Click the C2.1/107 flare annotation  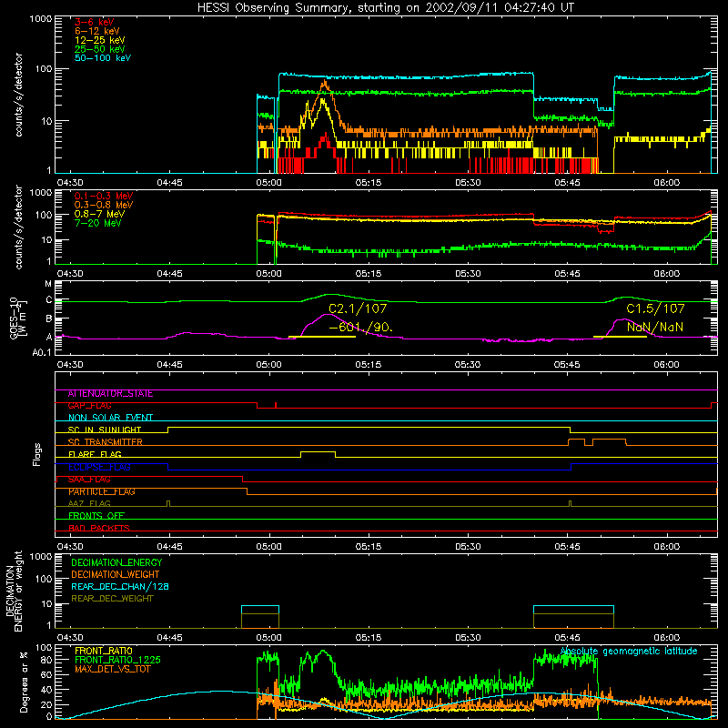coord(358,308)
